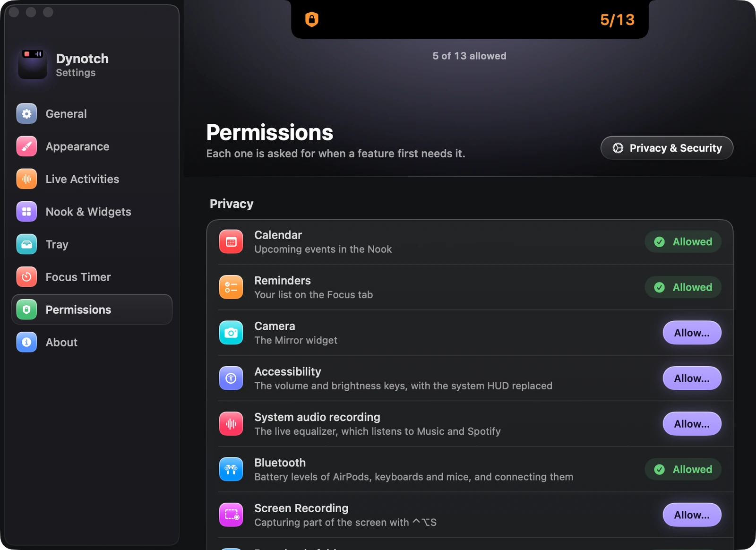Click the Permissions shield icon in sidebar
Image resolution: width=756 pixels, height=550 pixels.
pos(26,309)
